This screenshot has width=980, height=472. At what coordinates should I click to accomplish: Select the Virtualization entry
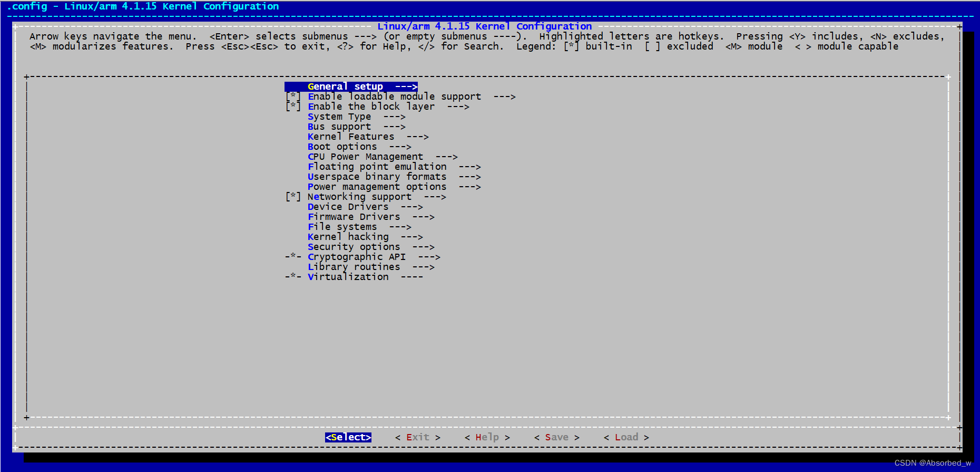[365, 277]
